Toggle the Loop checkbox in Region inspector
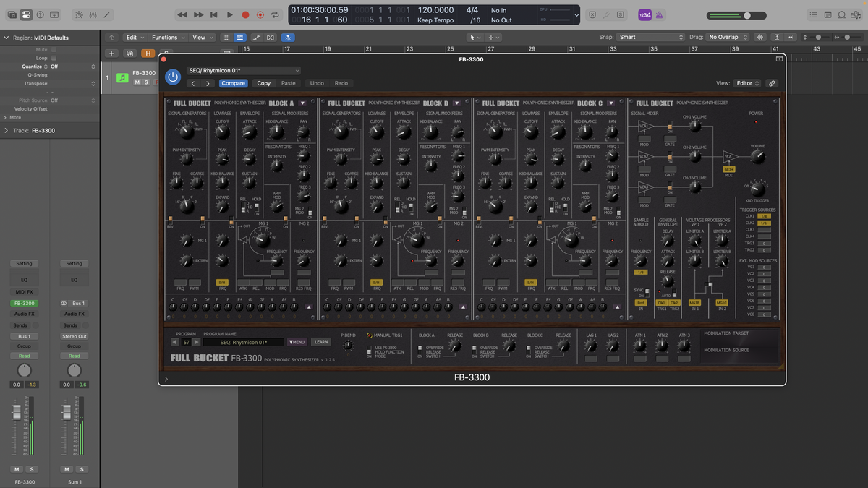868x488 pixels. (54, 58)
